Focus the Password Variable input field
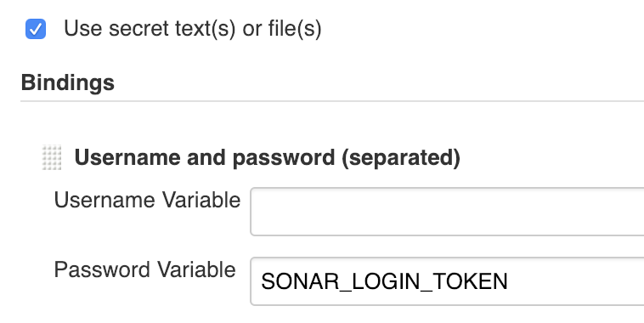Viewport: 644px width, 323px height. point(447,281)
